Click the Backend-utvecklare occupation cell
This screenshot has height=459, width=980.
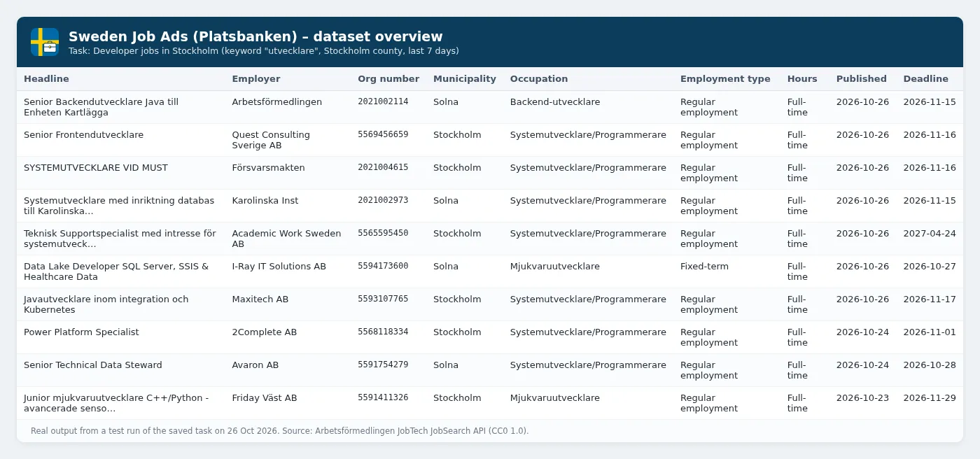click(555, 102)
